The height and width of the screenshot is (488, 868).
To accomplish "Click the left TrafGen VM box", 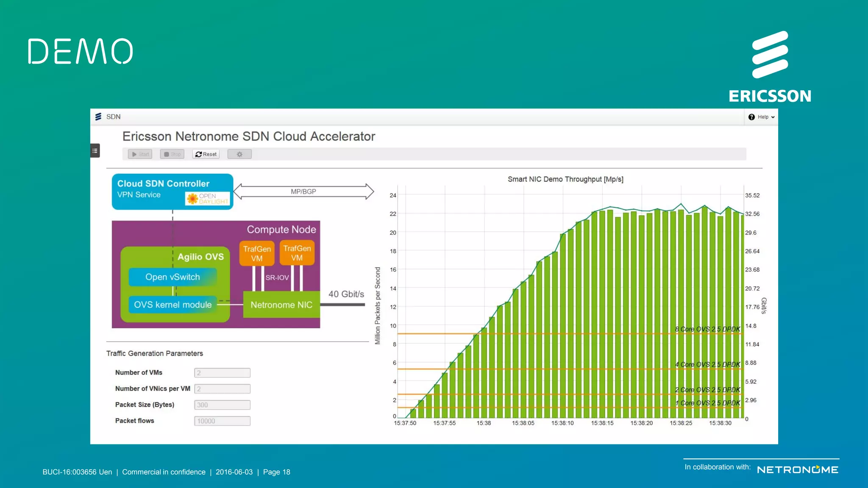I will pos(257,253).
